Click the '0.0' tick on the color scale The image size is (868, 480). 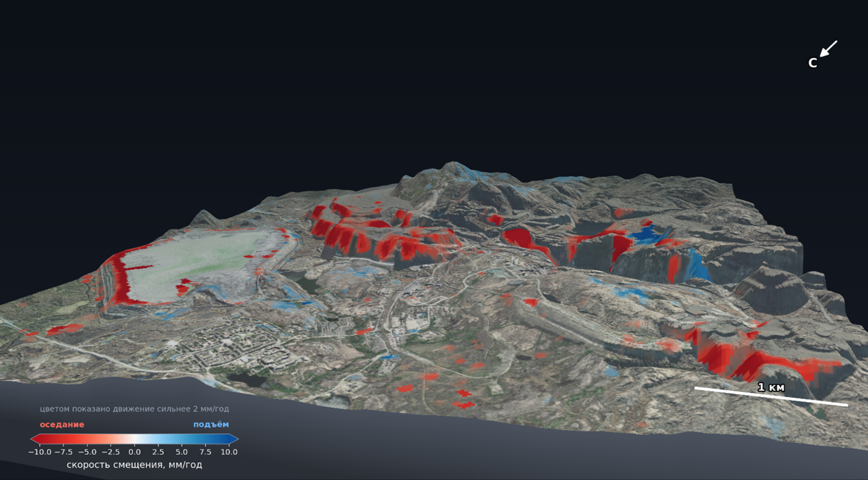pyautogui.click(x=134, y=452)
